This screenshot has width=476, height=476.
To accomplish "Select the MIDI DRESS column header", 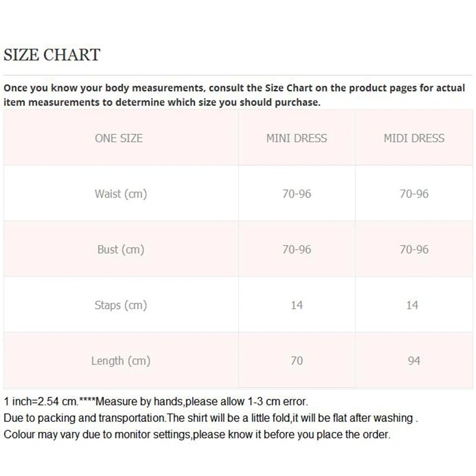I will click(x=414, y=138).
